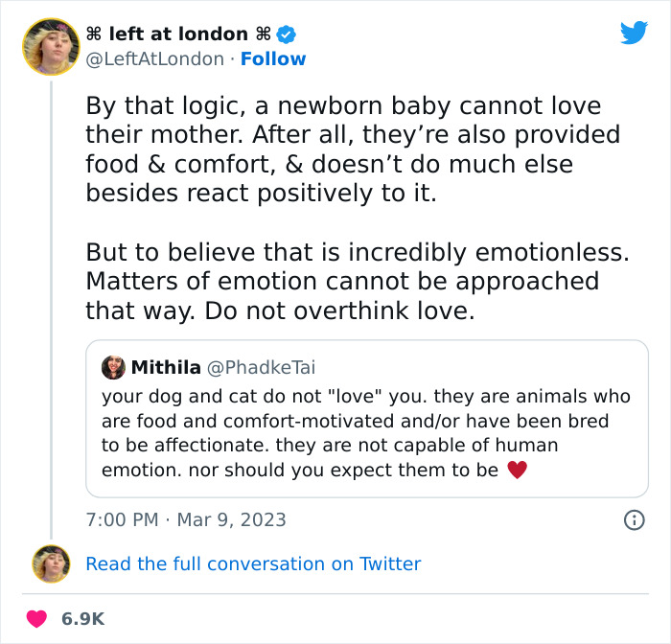This screenshot has height=644, width=671.
Task: Like the tweet with the pink heart
Action: pyautogui.click(x=36, y=619)
